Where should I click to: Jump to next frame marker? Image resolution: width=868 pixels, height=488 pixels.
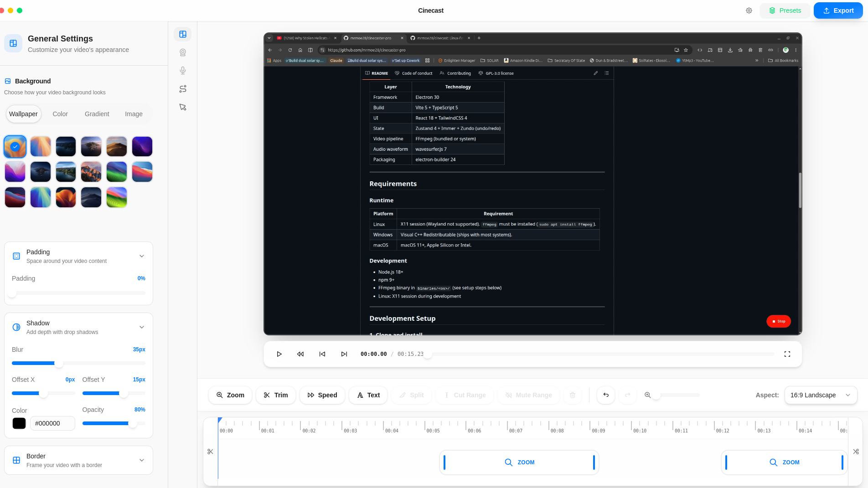pyautogui.click(x=344, y=354)
